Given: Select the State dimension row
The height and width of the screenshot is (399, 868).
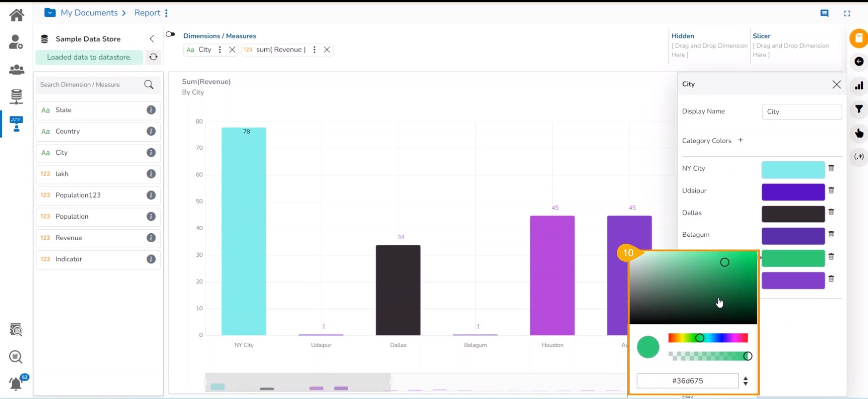Looking at the screenshot, I should click(x=98, y=110).
